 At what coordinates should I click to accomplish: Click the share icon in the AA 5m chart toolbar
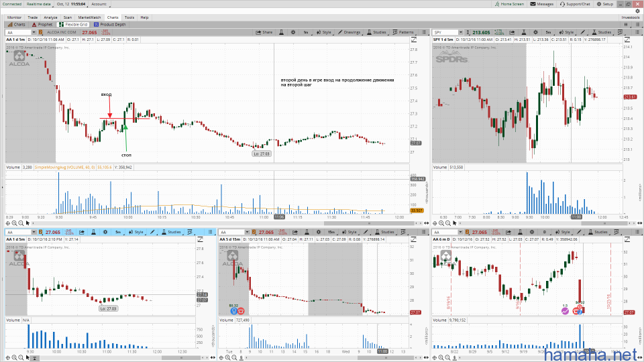(x=82, y=232)
